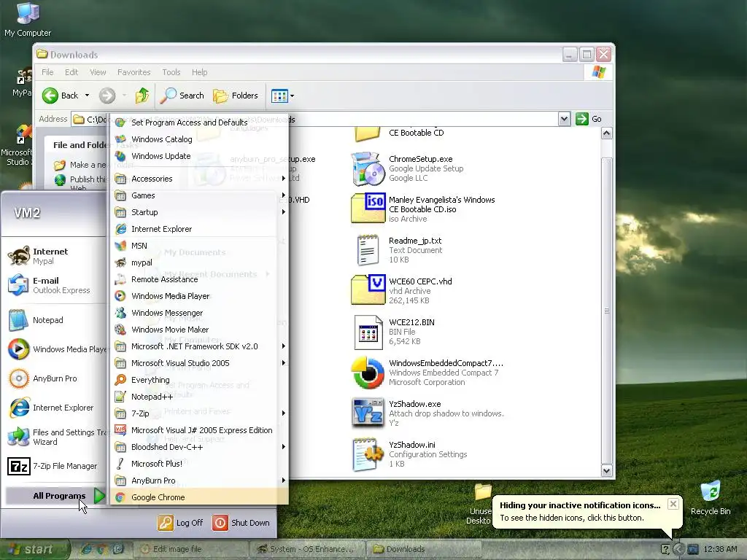747x560 pixels.
Task: Switch to Edit image file taskbar button
Action: [x=190, y=549]
